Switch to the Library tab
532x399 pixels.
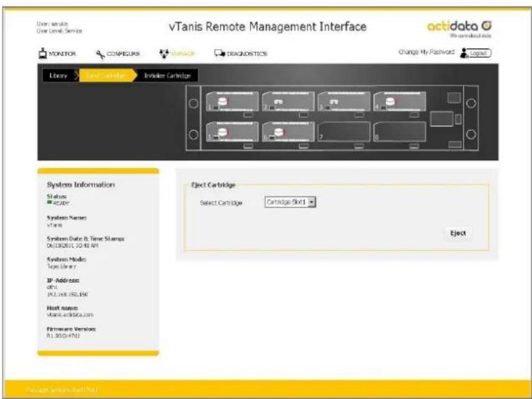[58, 75]
